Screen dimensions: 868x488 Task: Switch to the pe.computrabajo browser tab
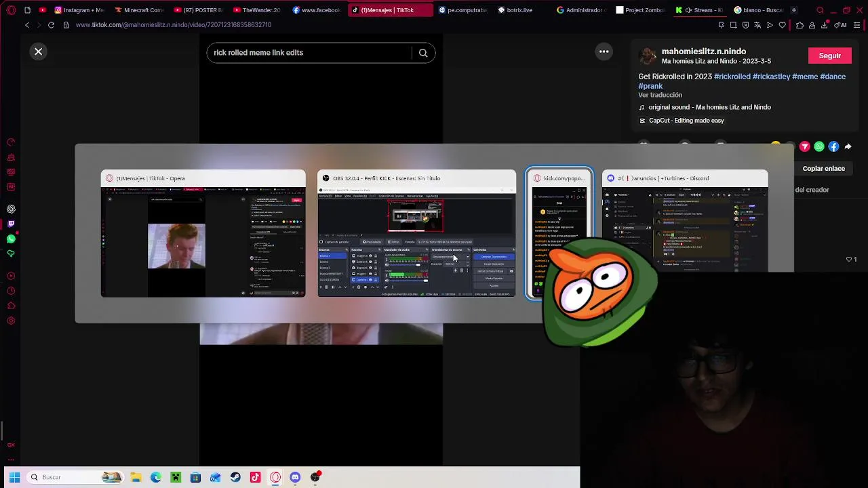pos(463,10)
